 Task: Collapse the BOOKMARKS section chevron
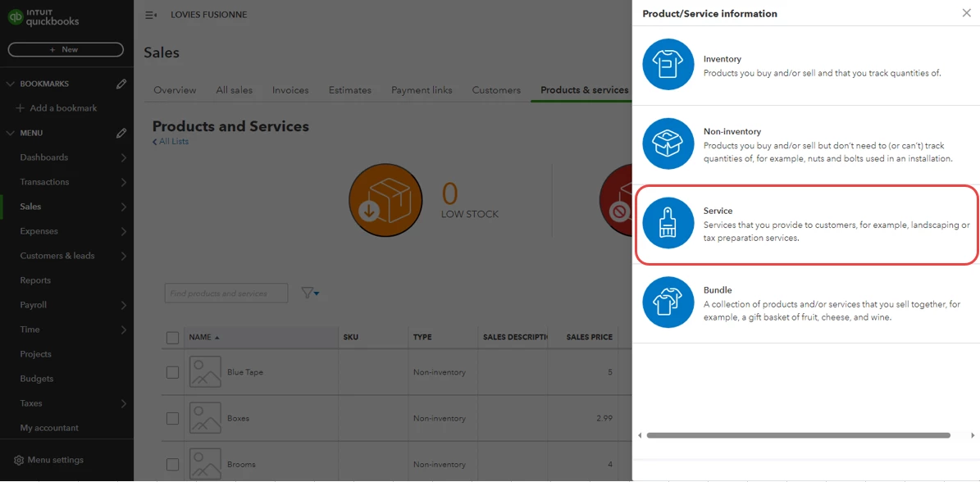(x=10, y=84)
